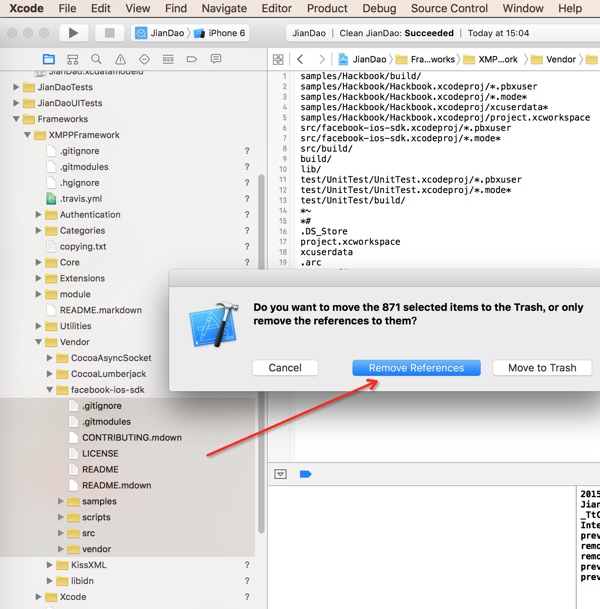
Task: Click the Move to Trash button
Action: click(x=542, y=368)
